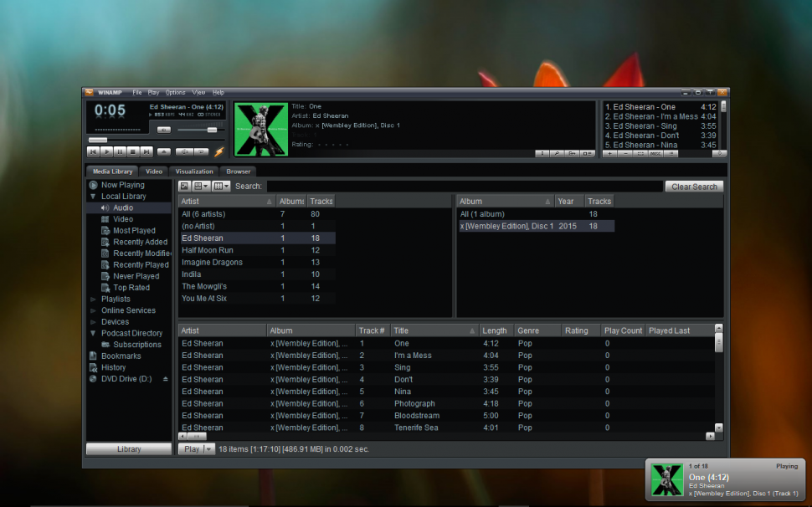Image resolution: width=812 pixels, height=507 pixels.
Task: Toggle the shuffle button
Action: coord(183,151)
